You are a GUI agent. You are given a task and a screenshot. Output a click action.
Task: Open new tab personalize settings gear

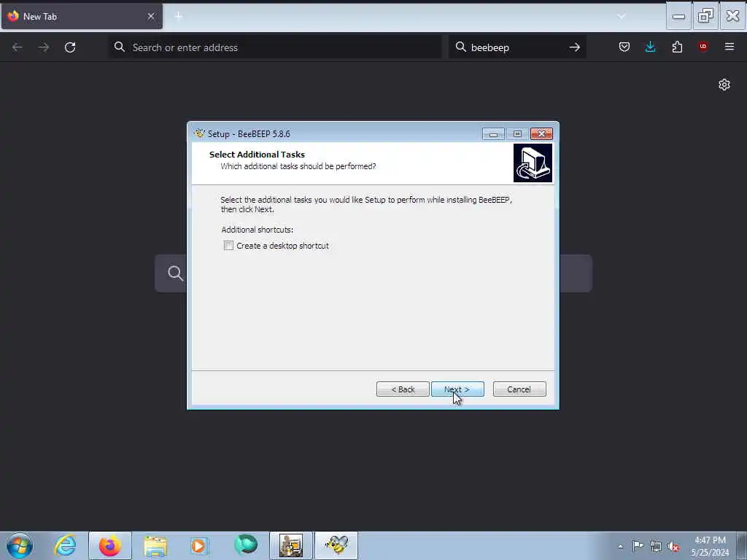pos(724,85)
